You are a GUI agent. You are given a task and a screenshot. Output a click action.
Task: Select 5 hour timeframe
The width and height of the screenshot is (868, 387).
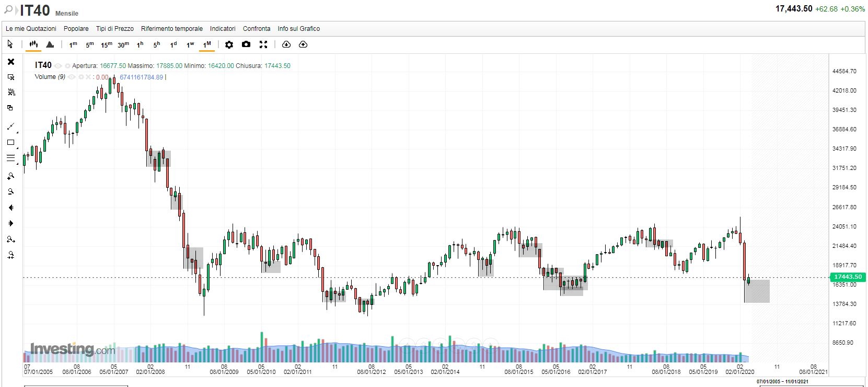[x=157, y=44]
